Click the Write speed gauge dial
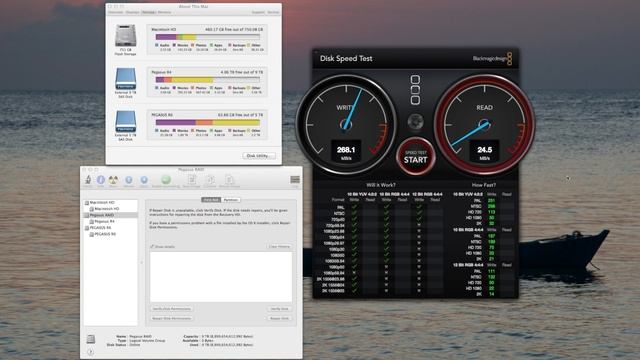The image size is (640, 360). point(346,124)
